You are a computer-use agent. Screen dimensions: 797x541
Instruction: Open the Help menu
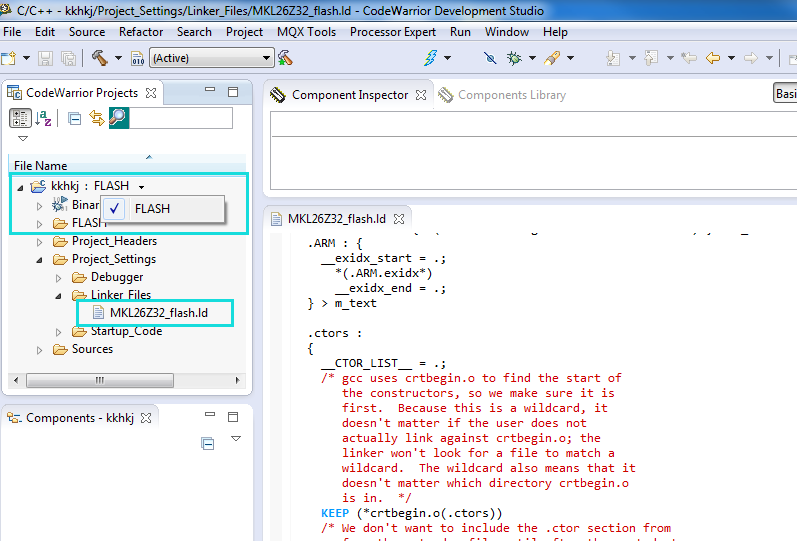pyautogui.click(x=555, y=32)
